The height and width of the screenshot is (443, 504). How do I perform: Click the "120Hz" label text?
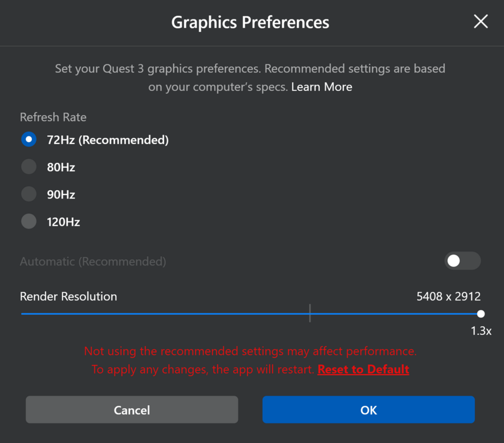click(63, 222)
